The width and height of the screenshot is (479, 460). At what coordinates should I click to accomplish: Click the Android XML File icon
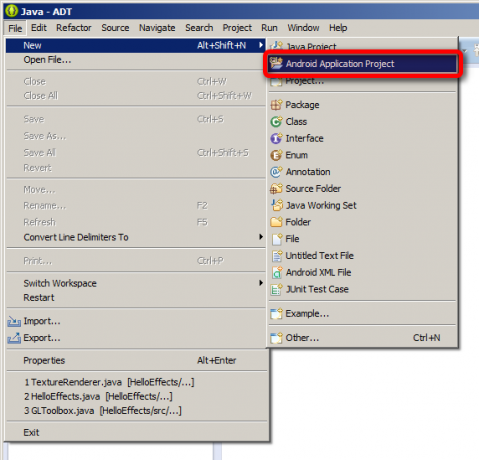(276, 273)
